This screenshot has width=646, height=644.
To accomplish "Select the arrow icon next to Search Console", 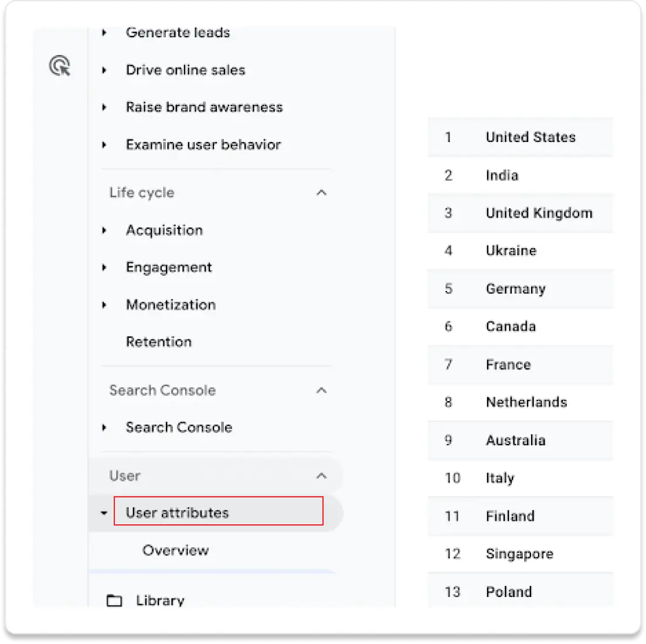I will click(104, 428).
